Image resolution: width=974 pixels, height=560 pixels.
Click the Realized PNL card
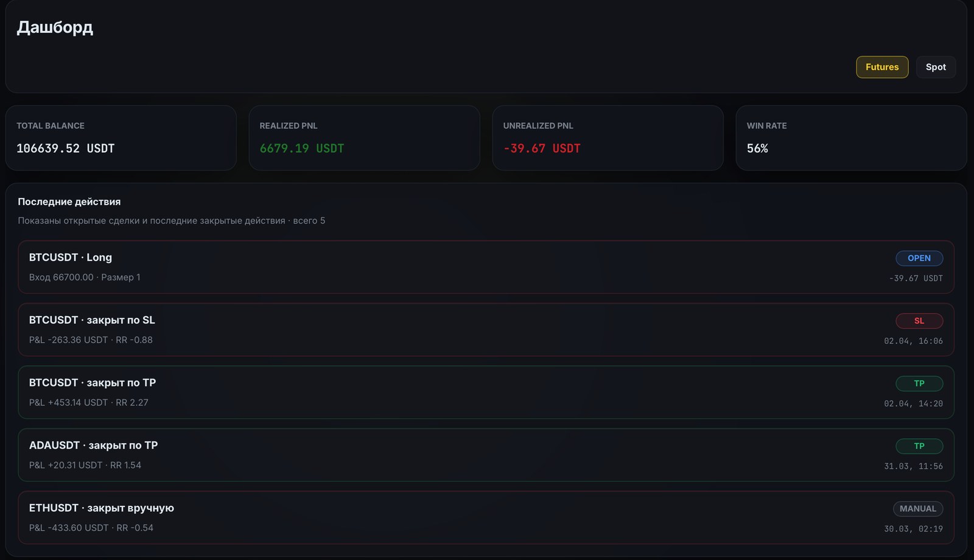364,138
